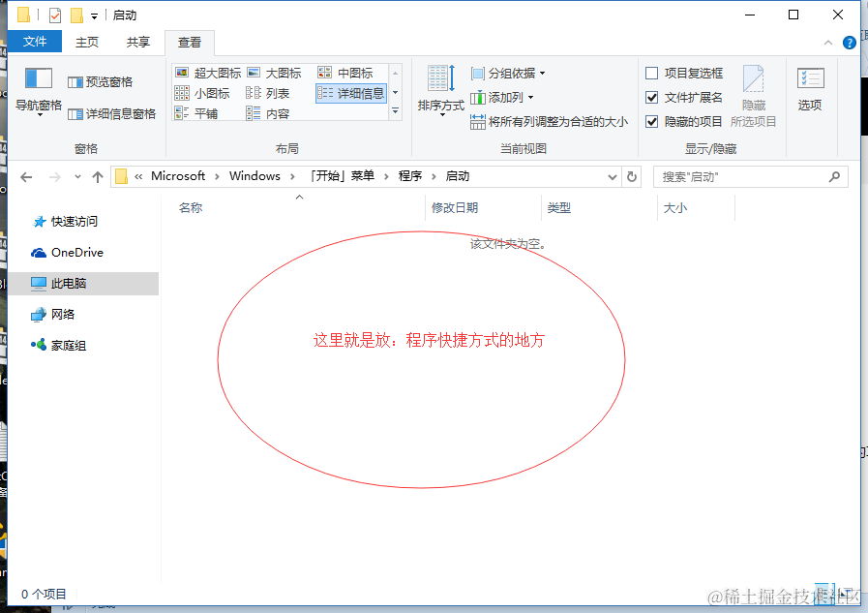Click inside the 搜索"启动" search box

tap(750, 176)
